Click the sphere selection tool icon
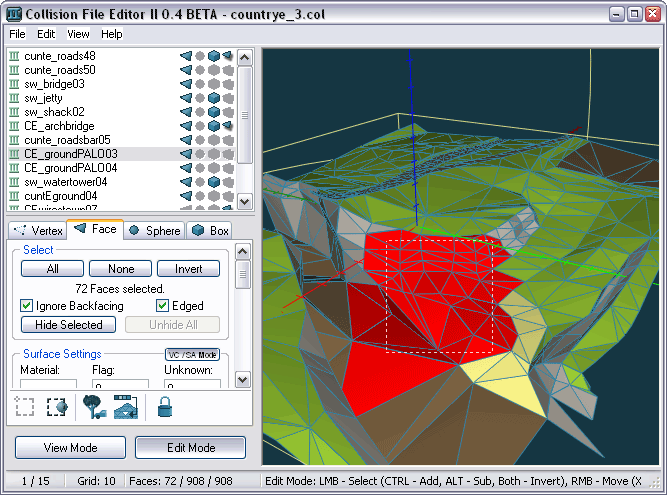This screenshot has height=495, width=667. [x=57, y=407]
